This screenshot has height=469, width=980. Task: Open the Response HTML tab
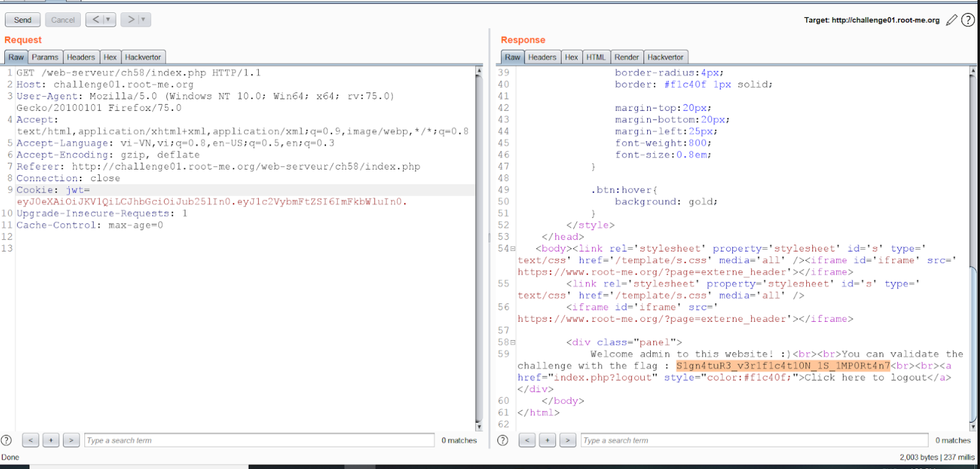point(596,57)
